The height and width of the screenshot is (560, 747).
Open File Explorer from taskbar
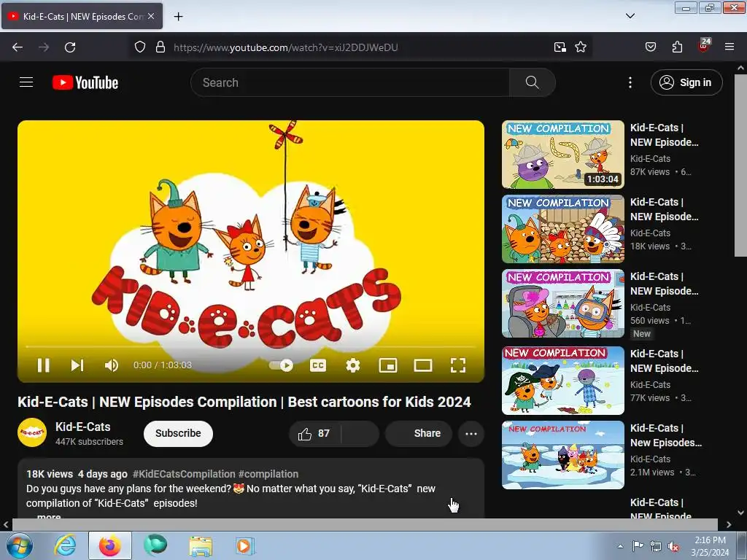pyautogui.click(x=201, y=545)
